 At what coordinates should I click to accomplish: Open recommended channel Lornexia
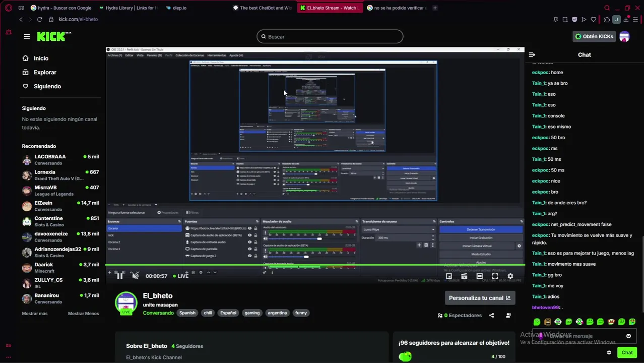click(x=60, y=175)
